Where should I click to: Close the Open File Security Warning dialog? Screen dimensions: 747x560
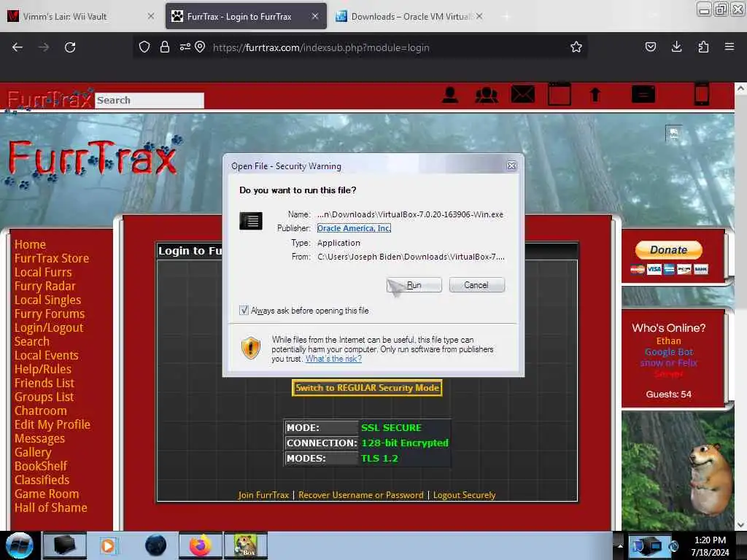pyautogui.click(x=511, y=166)
